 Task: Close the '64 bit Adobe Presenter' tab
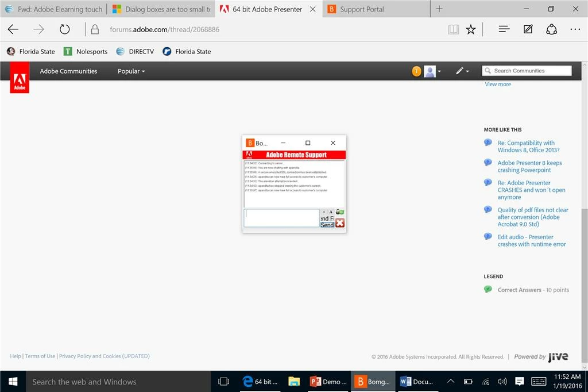(x=312, y=9)
